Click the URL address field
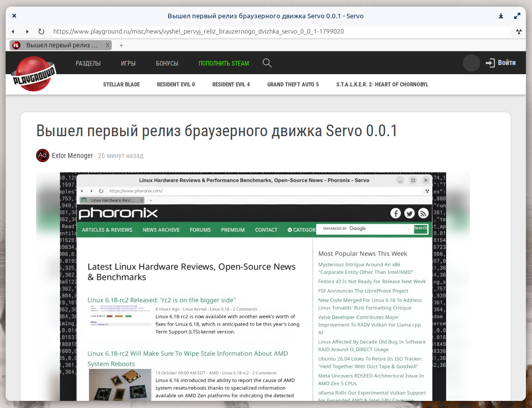Screen dimensions: 532x408 tap(279, 32)
